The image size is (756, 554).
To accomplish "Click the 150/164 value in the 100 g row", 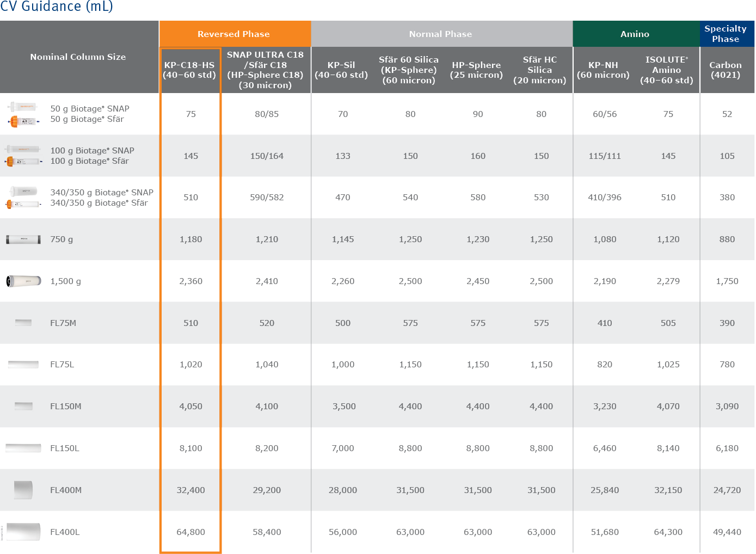I will pos(267,156).
